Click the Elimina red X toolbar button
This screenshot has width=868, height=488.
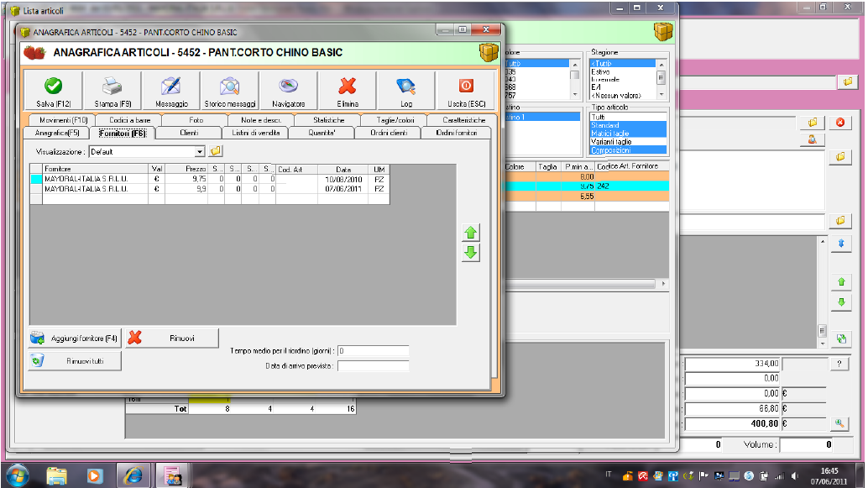[347, 90]
